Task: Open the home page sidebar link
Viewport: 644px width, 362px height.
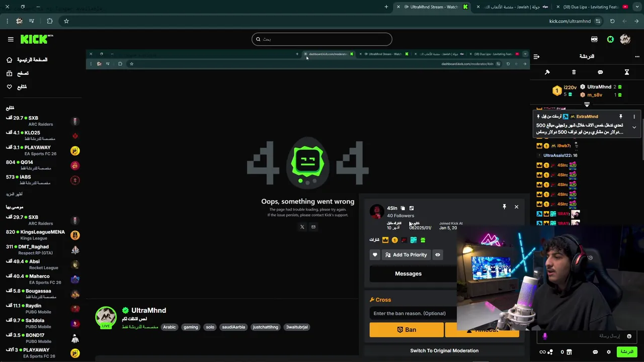Action: 28,60
